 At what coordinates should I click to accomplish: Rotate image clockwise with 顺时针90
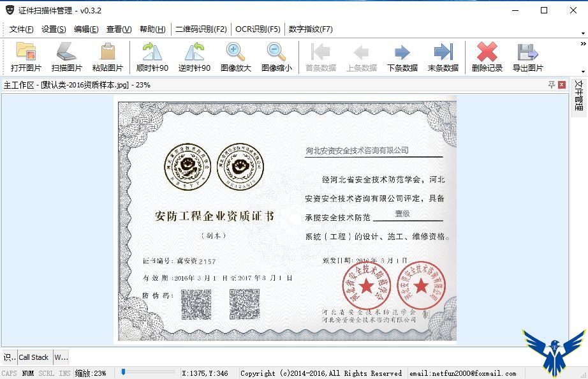(x=152, y=57)
